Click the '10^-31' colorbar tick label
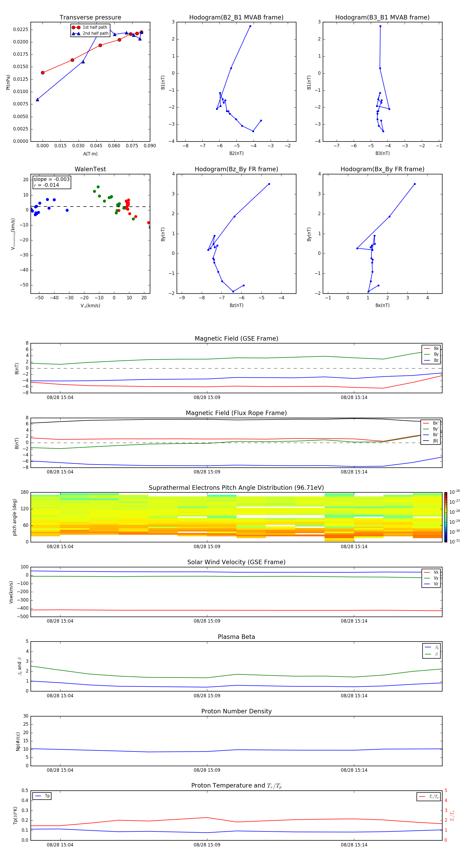The width and height of the screenshot is (473, 868). tap(455, 542)
